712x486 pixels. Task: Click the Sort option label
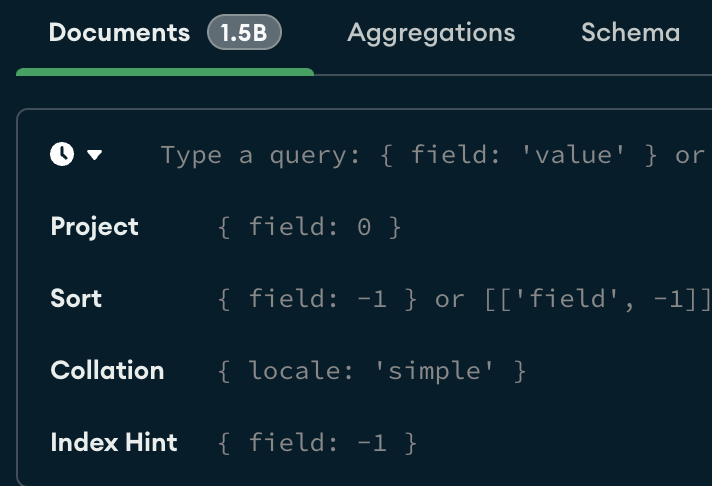pos(76,299)
